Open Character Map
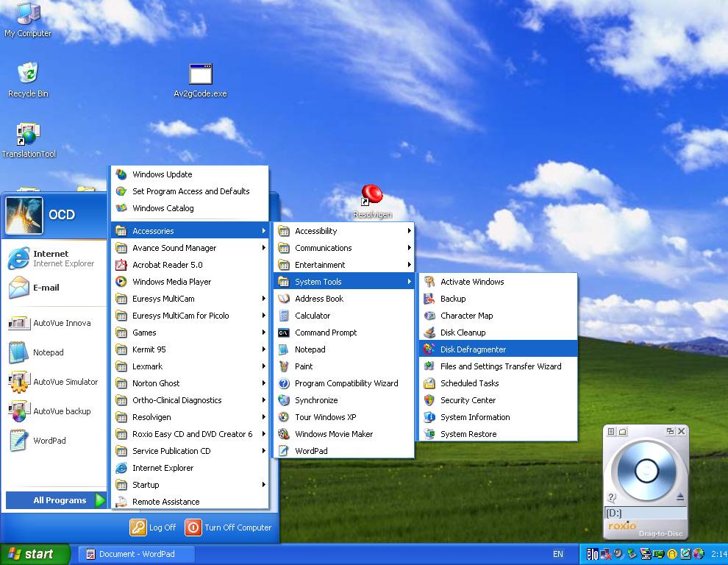Viewport: 728px width, 565px height. 499,316
